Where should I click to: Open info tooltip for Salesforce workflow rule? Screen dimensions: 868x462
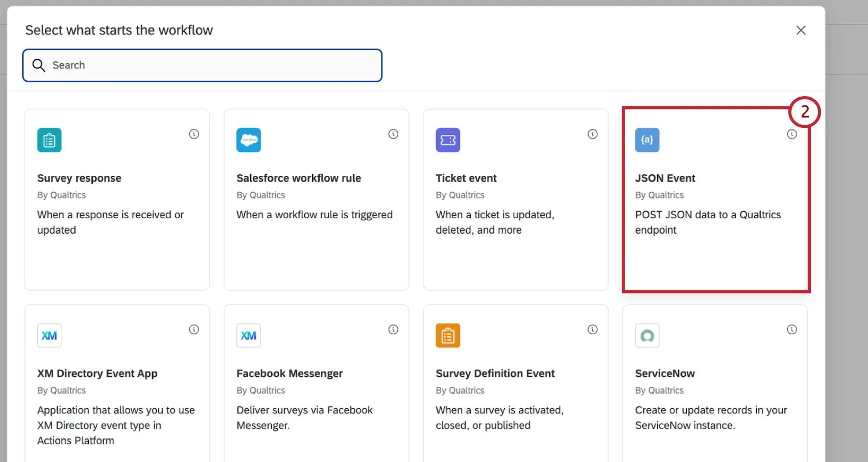[393, 134]
